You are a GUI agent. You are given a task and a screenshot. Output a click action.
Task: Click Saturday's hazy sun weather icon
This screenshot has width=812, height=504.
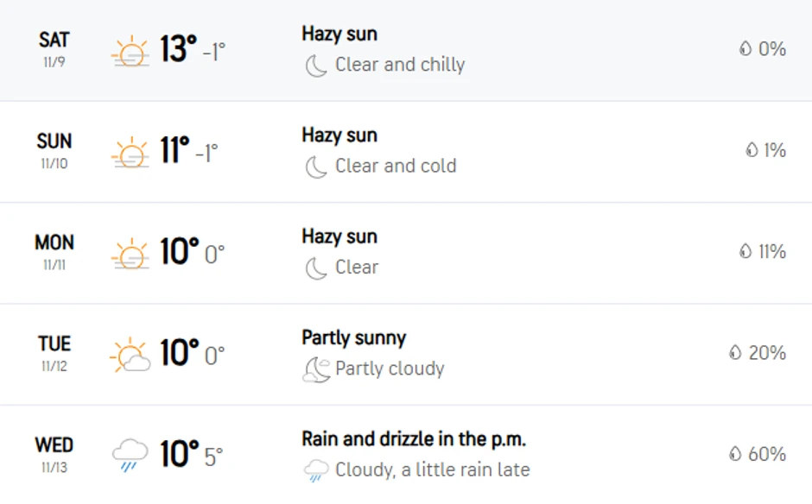click(x=130, y=51)
